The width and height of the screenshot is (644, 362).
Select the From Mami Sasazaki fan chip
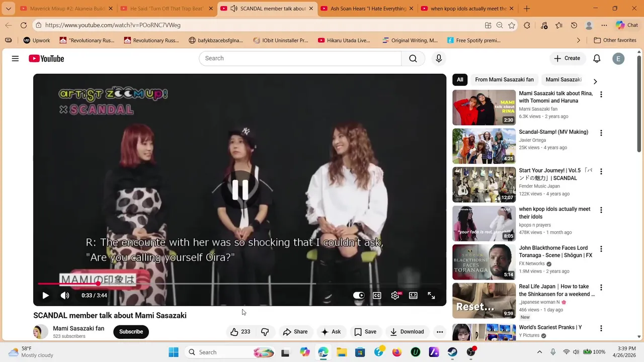[x=504, y=79]
